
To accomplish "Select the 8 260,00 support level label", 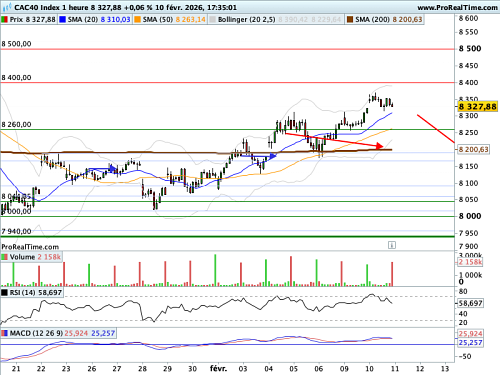I will (16, 124).
